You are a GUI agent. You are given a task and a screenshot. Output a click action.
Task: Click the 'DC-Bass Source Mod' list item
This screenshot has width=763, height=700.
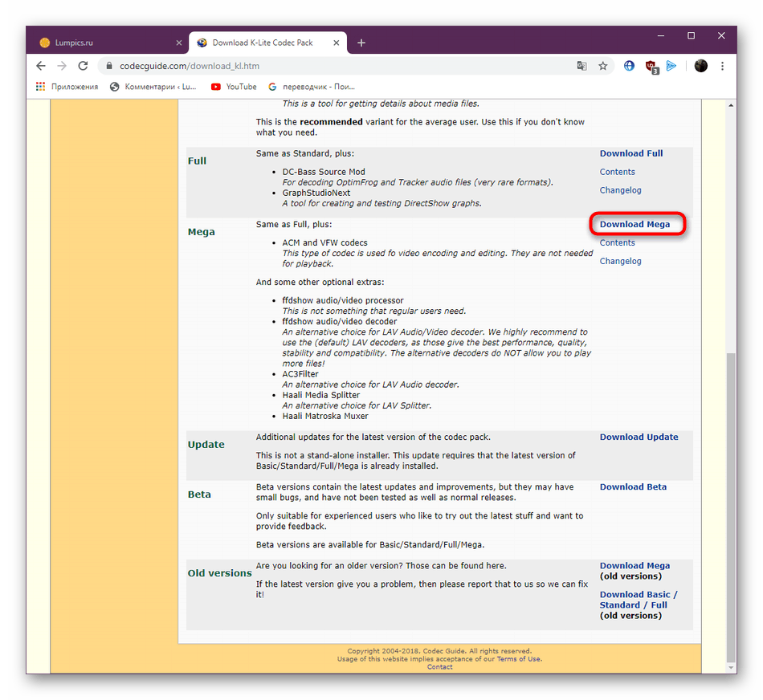[324, 172]
